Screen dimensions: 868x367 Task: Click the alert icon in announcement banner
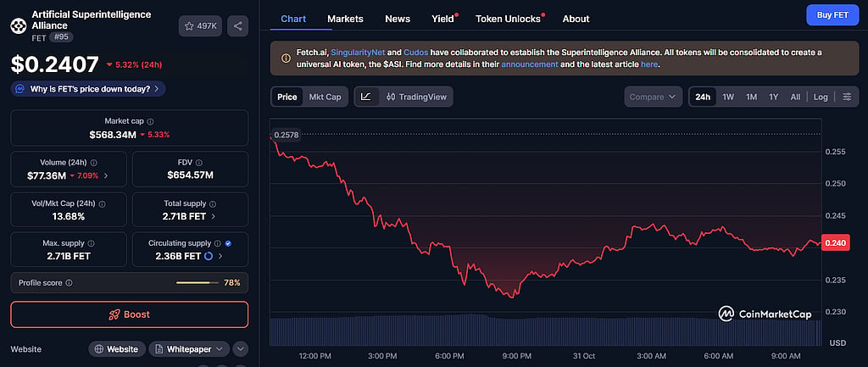point(286,58)
